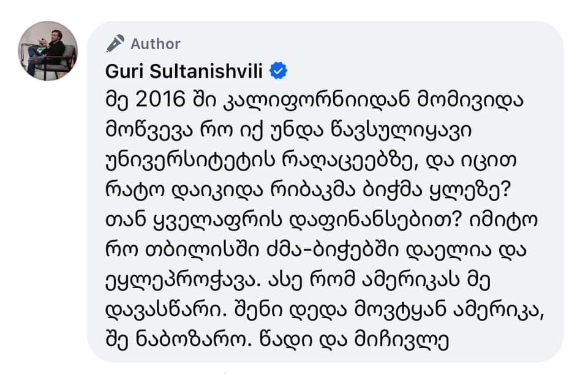588x374 pixels.
Task: Click Guri Sultanishvili's profile picture
Action: coord(48,50)
